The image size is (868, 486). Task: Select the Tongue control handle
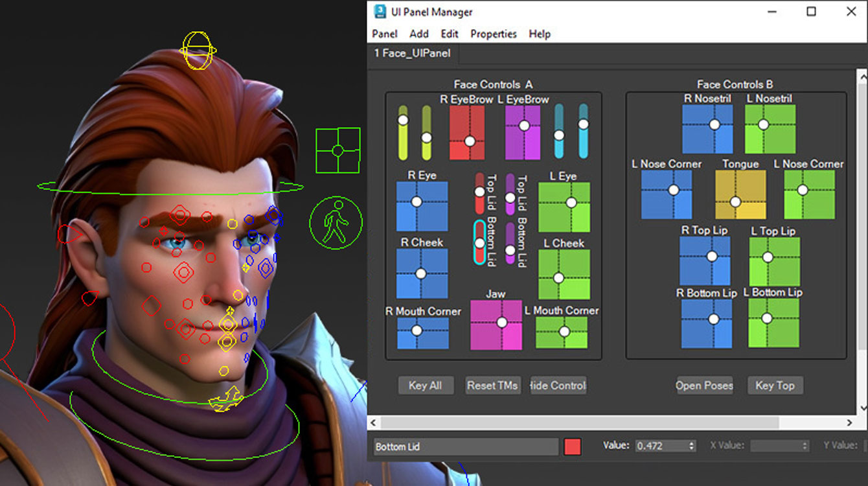click(737, 202)
